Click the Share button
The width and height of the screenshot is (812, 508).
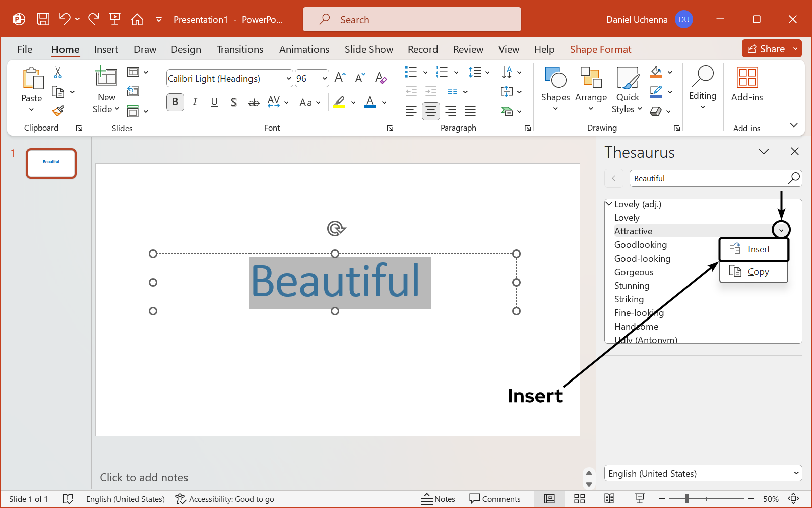pos(766,49)
